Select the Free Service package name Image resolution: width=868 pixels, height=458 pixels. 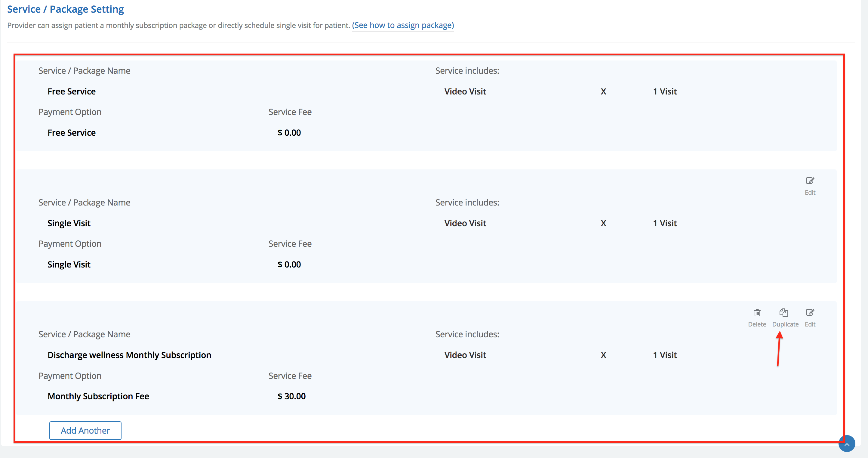click(72, 91)
